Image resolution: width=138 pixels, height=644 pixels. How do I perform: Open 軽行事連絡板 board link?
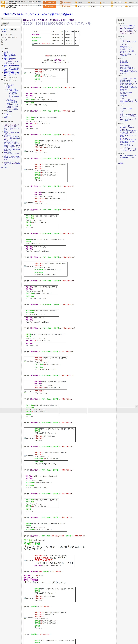10,85
